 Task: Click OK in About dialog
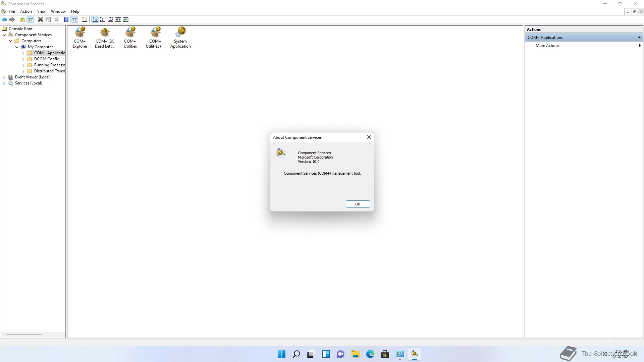[x=358, y=204]
